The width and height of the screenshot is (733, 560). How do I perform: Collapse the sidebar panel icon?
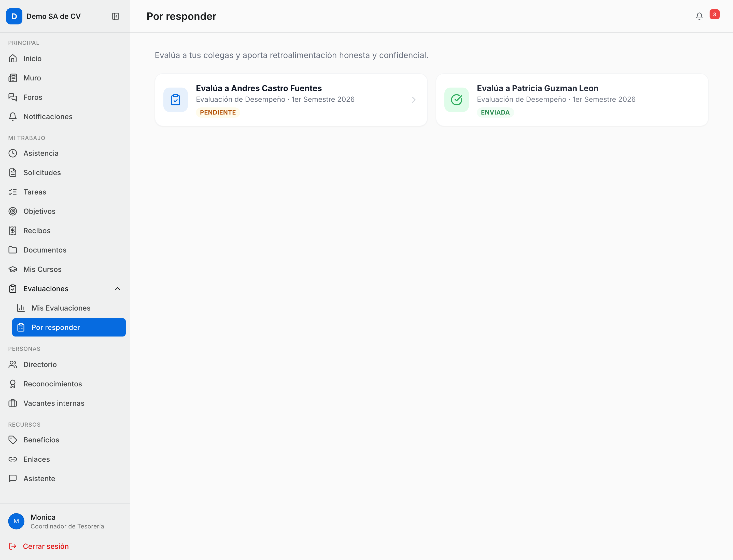point(115,16)
